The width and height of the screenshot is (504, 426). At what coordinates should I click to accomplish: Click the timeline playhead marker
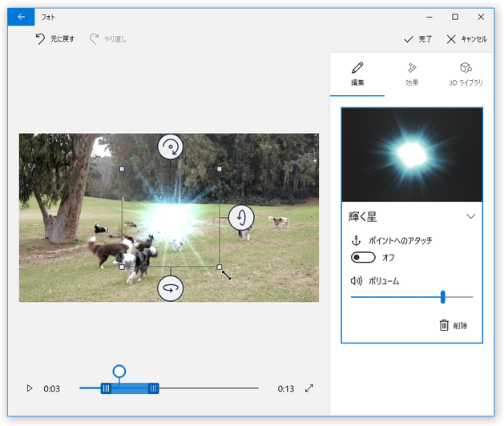click(119, 372)
